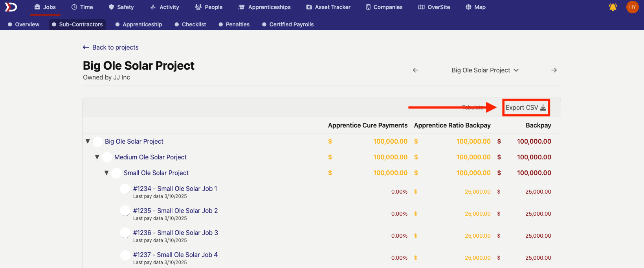Click Export CSV button

click(526, 107)
